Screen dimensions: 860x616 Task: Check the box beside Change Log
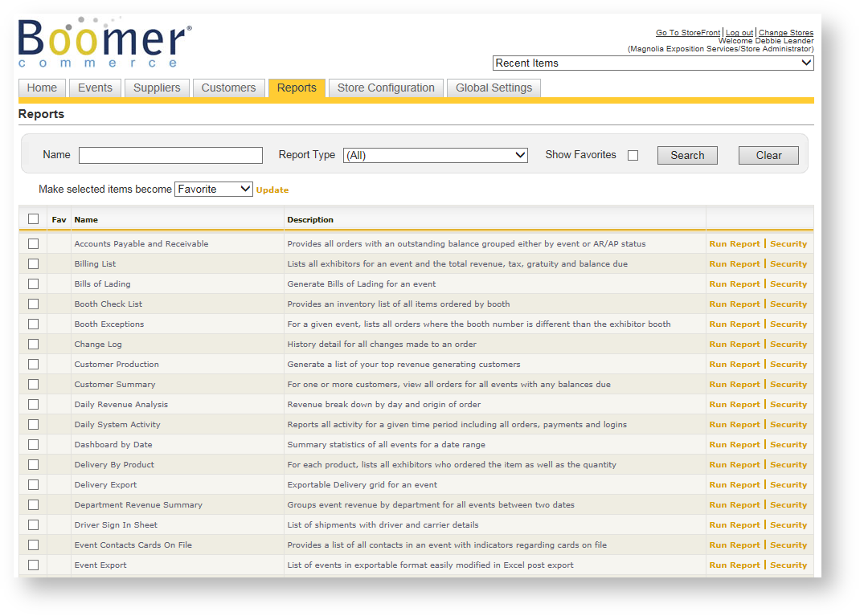33,344
